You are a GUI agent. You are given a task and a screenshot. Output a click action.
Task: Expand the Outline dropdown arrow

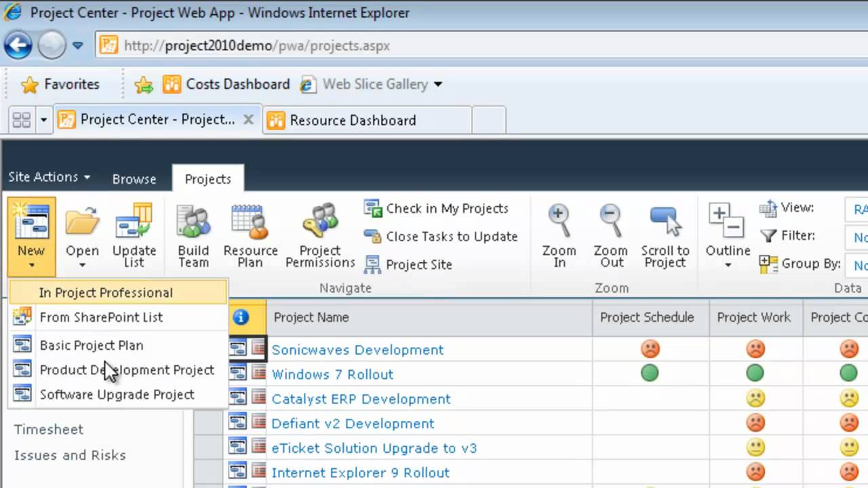pos(728,265)
